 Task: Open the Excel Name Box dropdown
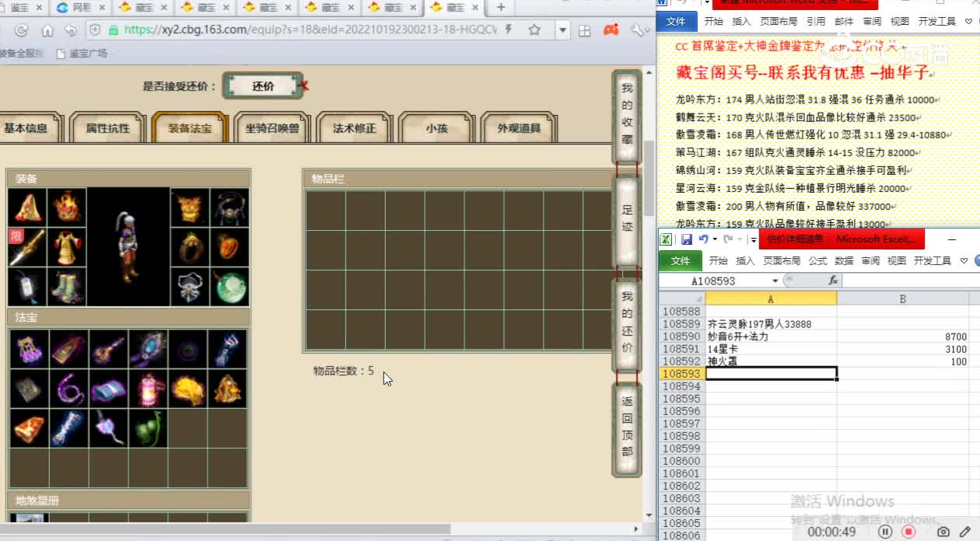click(775, 281)
